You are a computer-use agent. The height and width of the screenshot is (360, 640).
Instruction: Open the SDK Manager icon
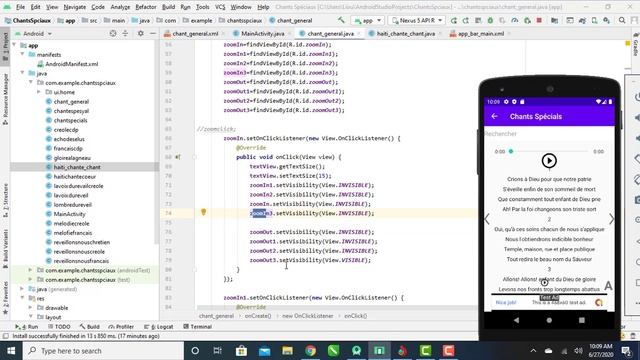click(607, 20)
